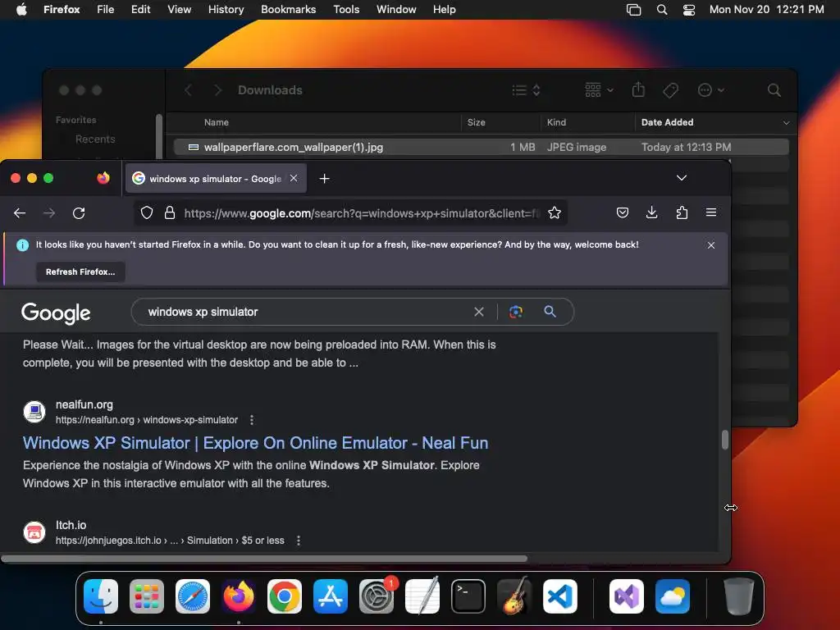This screenshot has width=840, height=630.
Task: Dismiss the Firefox refresh notification bar
Action: pyautogui.click(x=711, y=244)
